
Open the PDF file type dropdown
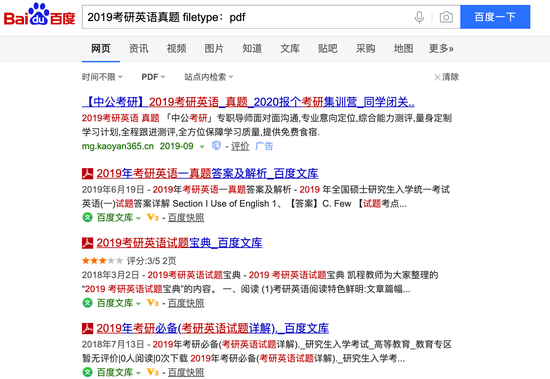click(153, 77)
